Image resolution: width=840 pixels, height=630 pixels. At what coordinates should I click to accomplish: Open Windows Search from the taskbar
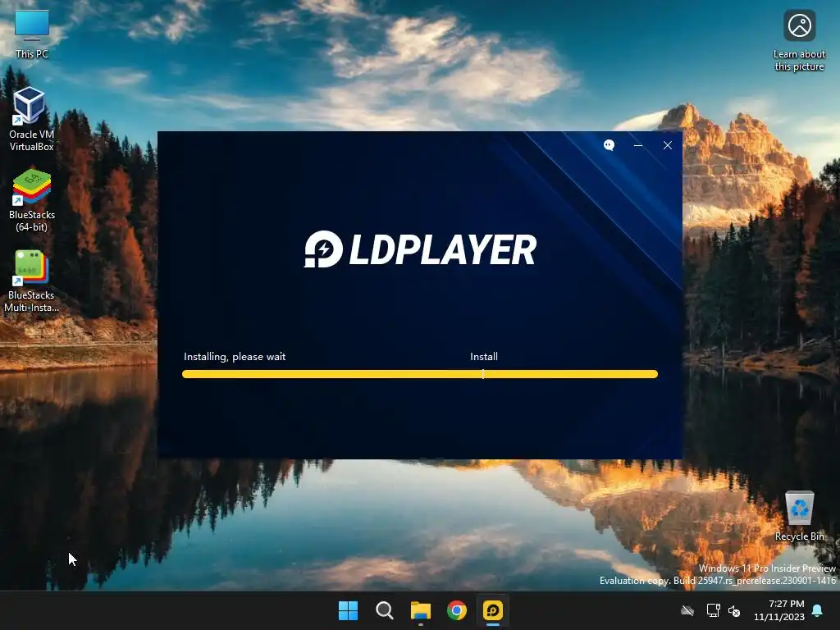click(384, 610)
